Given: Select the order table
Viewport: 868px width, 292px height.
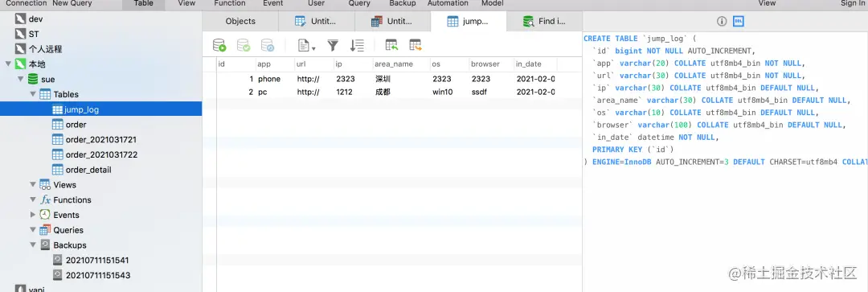Looking at the screenshot, I should 76,125.
